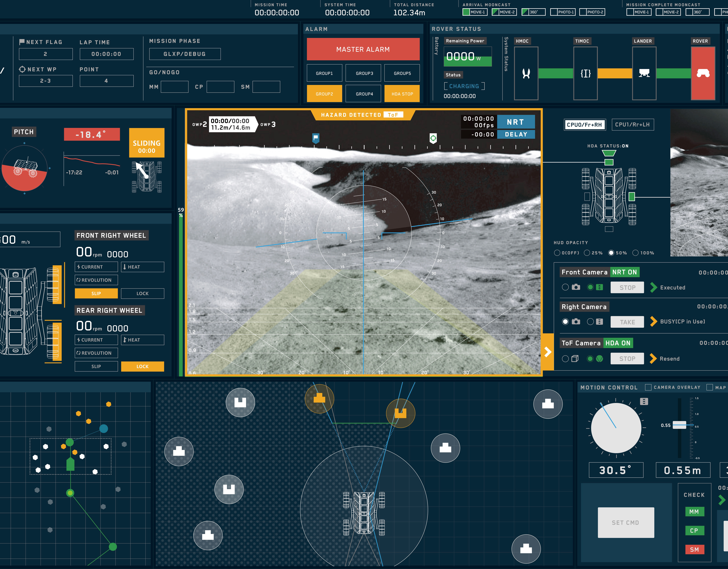Toggle Mission Complete Mooncast MOVIE-1 checkbox
This screenshot has height=569, width=728.
(630, 12)
